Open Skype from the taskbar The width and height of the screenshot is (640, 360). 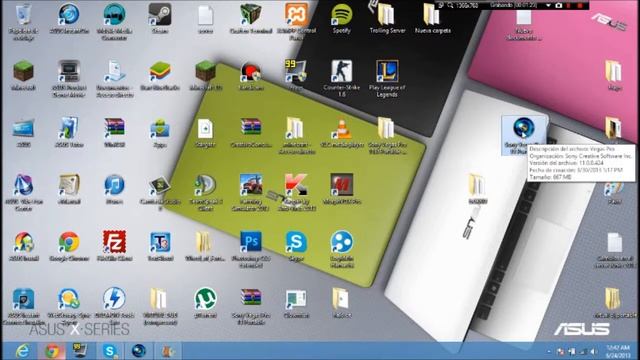pos(110,351)
